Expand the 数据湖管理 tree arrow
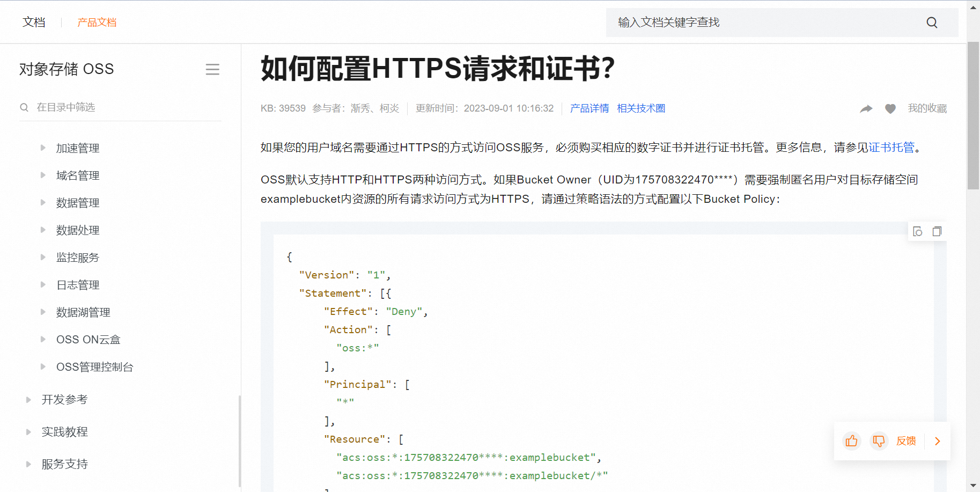This screenshot has height=492, width=980. [43, 312]
